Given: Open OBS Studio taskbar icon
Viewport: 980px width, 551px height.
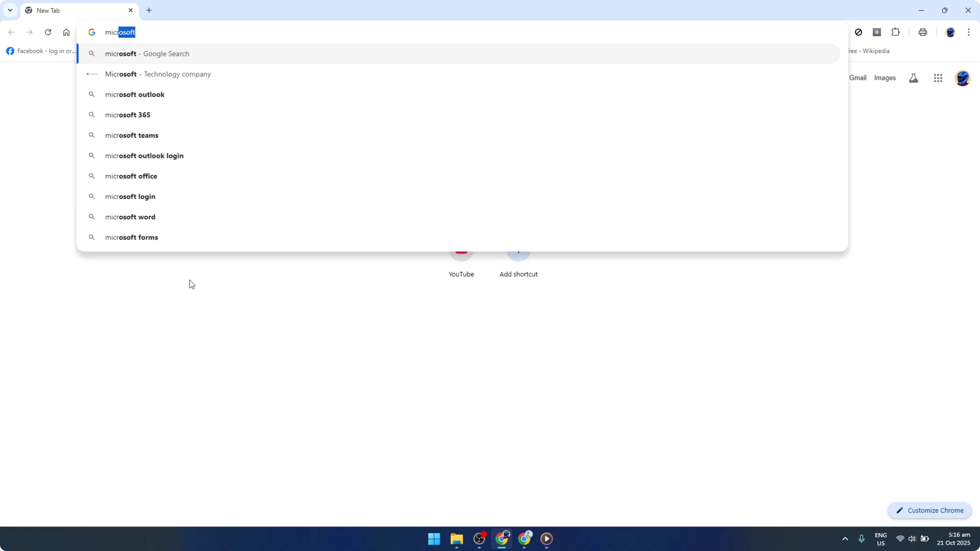Looking at the screenshot, I should [479, 539].
